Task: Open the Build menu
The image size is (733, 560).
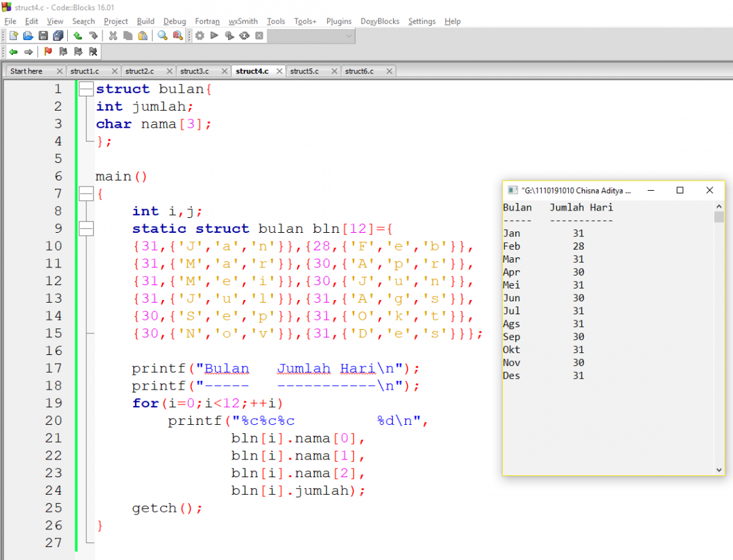Action: coord(145,21)
